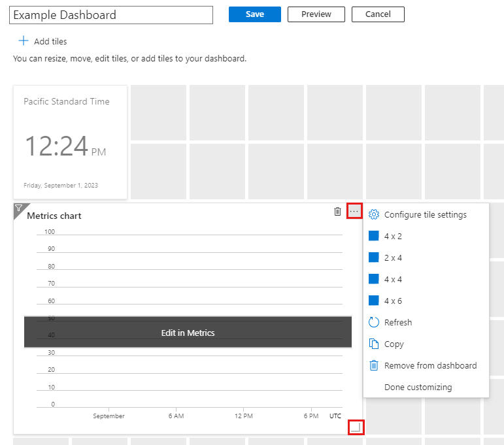Cancel dashboard editing
The width and height of the screenshot is (504, 445).
pos(378,14)
